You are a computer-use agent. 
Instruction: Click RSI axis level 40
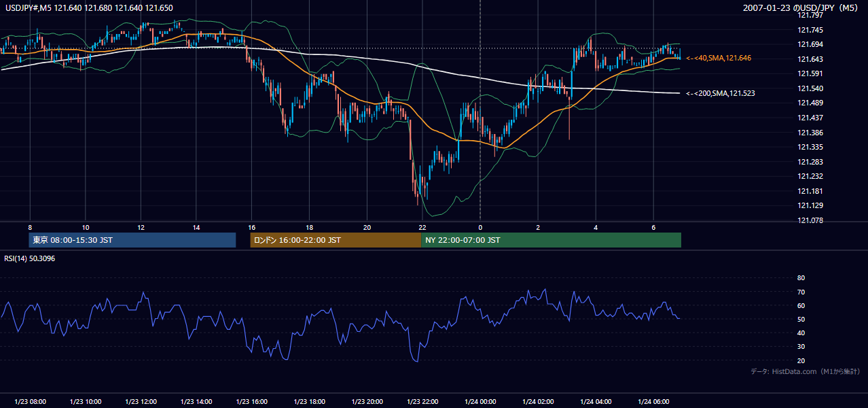[x=801, y=333]
